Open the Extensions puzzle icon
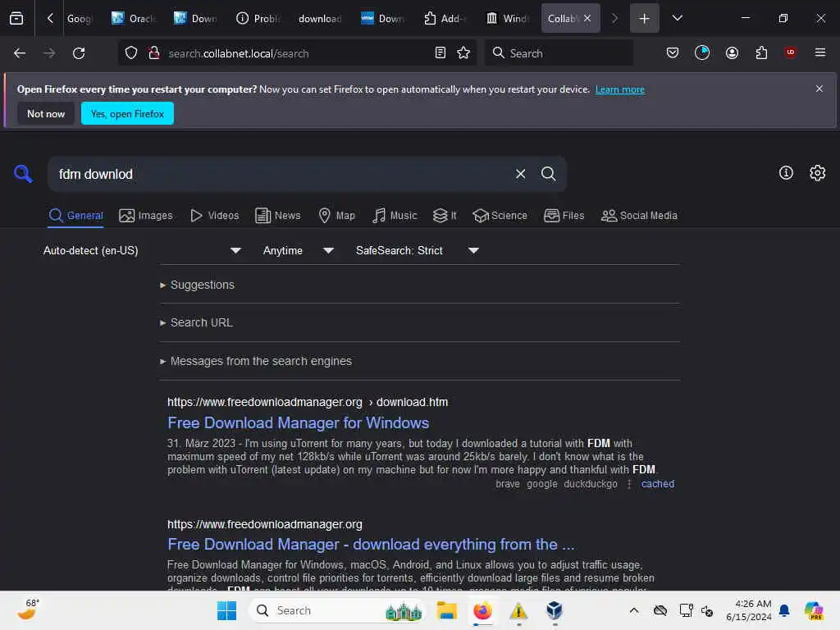Image resolution: width=840 pixels, height=630 pixels. (761, 53)
